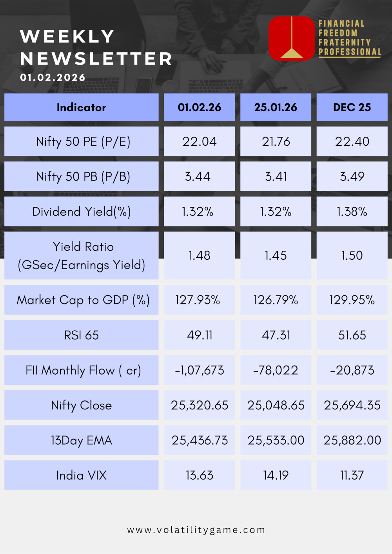Screen dimensions: 392x554
Task: Click the 13Day EMA value 25,882.00
Action: (x=352, y=440)
